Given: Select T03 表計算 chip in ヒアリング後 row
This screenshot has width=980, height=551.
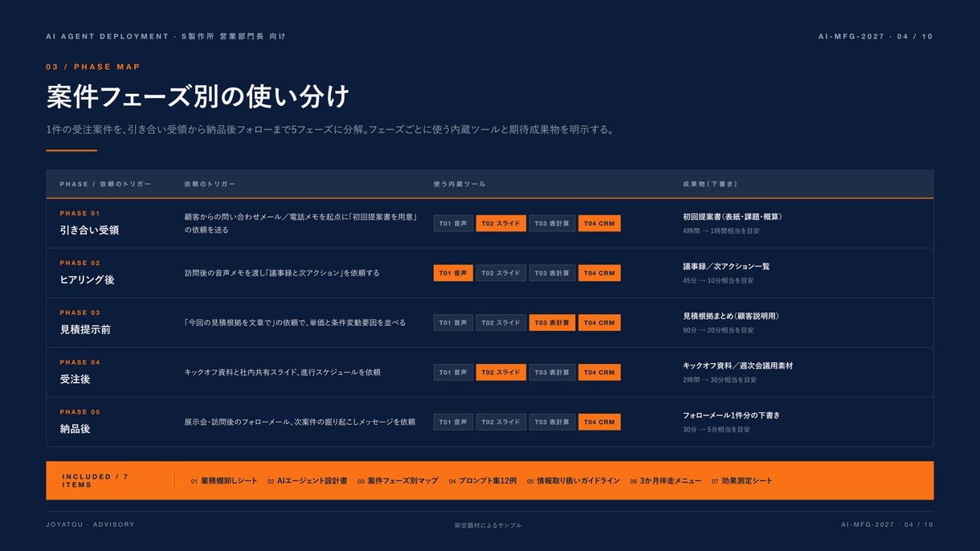Looking at the screenshot, I should (553, 273).
